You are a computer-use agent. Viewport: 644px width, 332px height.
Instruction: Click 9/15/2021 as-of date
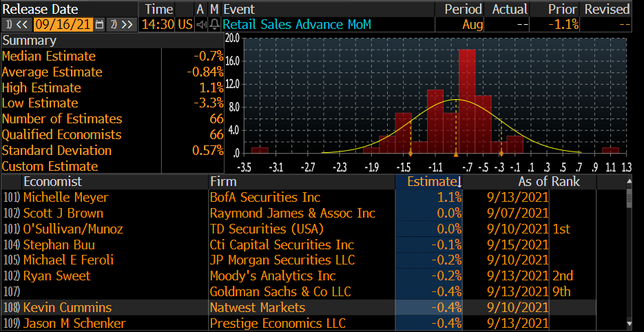pos(517,245)
